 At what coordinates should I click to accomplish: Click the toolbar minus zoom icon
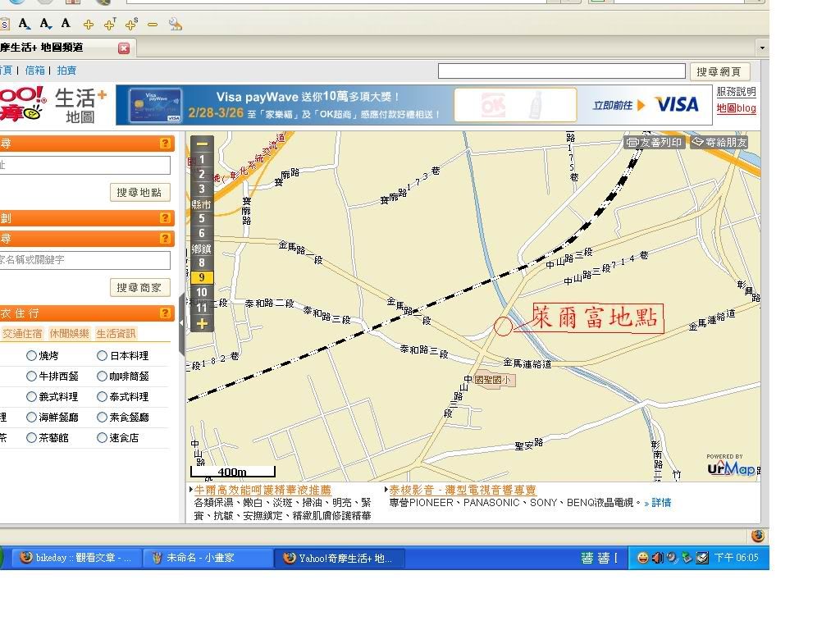click(x=153, y=25)
